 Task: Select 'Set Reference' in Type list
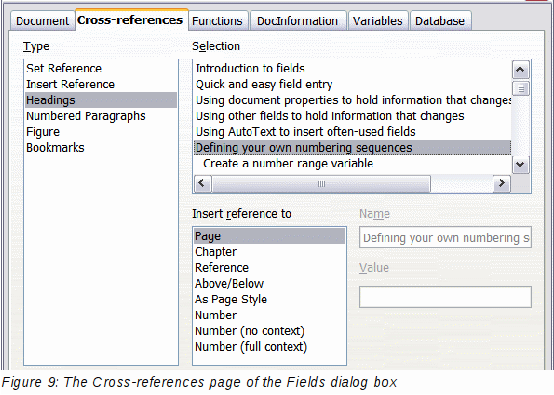(101, 68)
